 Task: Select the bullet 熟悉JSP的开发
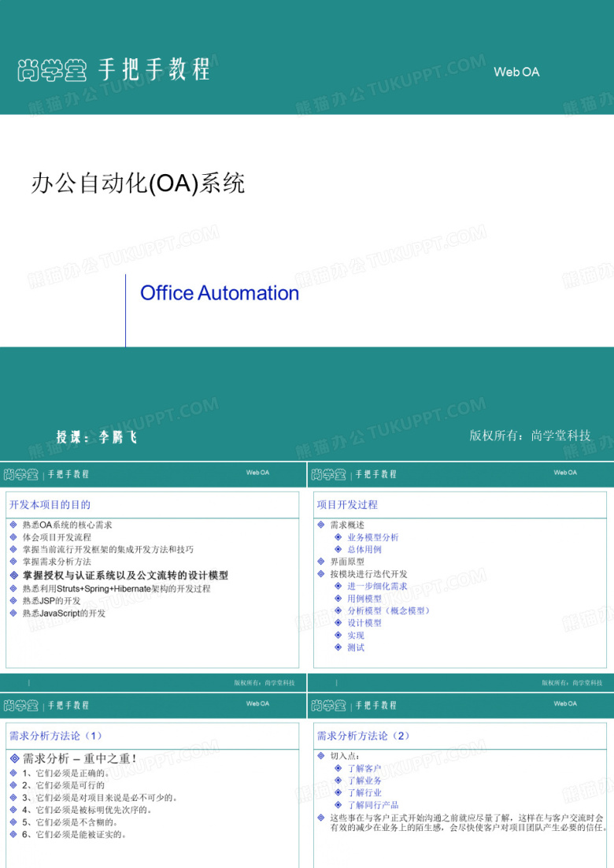click(51, 601)
